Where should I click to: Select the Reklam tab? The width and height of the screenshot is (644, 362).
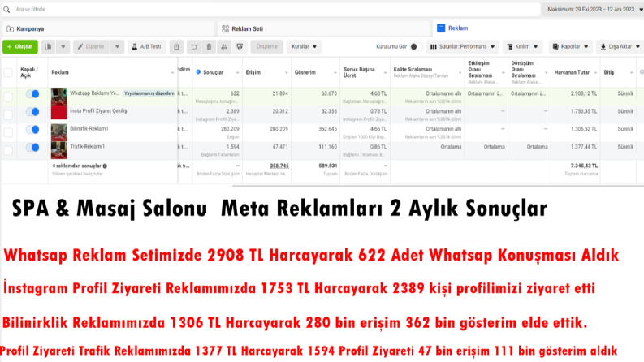pos(538,28)
